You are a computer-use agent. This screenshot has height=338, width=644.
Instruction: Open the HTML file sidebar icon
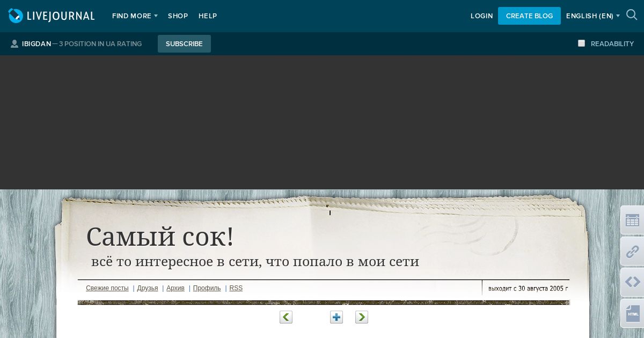pos(633,313)
